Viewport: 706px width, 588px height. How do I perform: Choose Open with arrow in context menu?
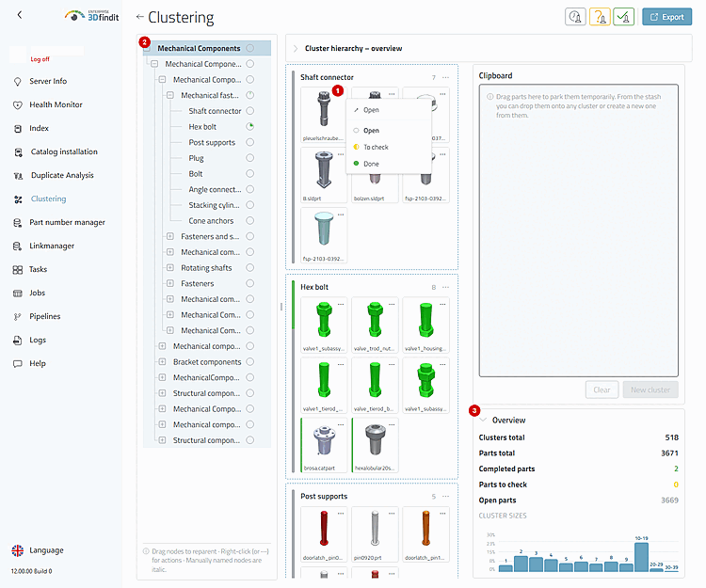pyautogui.click(x=389, y=110)
